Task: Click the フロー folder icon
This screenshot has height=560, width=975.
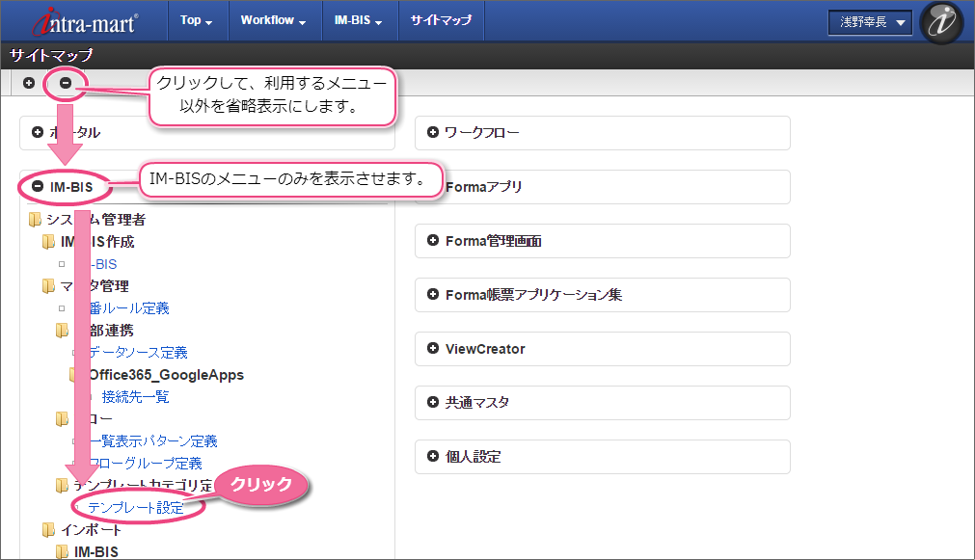Action: [x=62, y=419]
